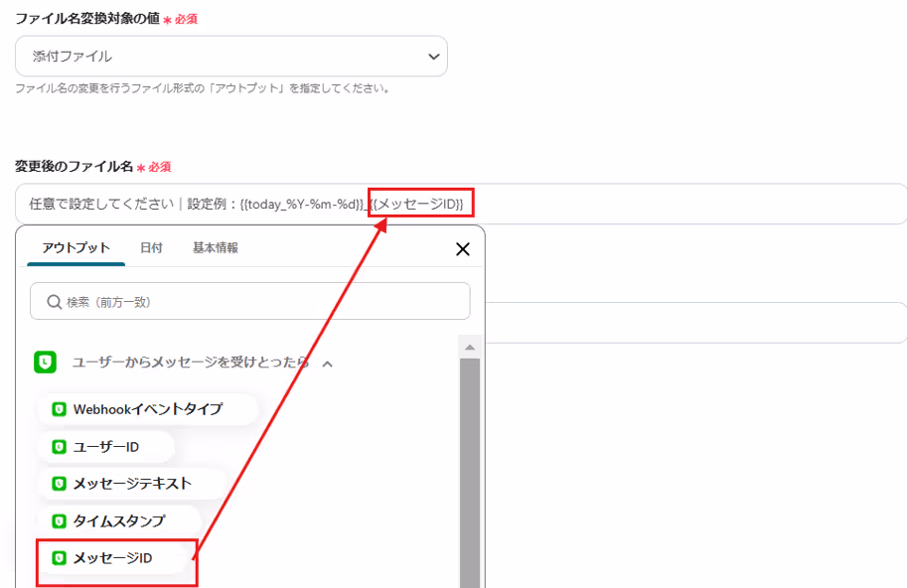Select メッセージテキスト output item
907x588 pixels.
click(x=132, y=484)
